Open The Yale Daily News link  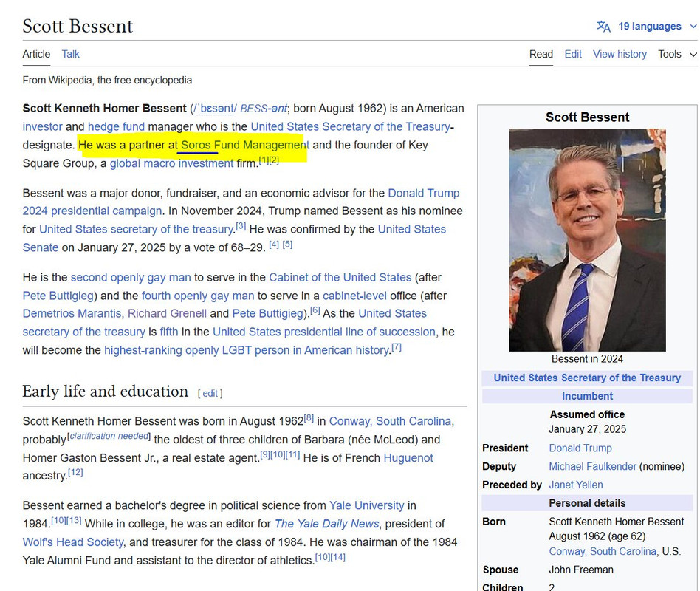tap(327, 524)
